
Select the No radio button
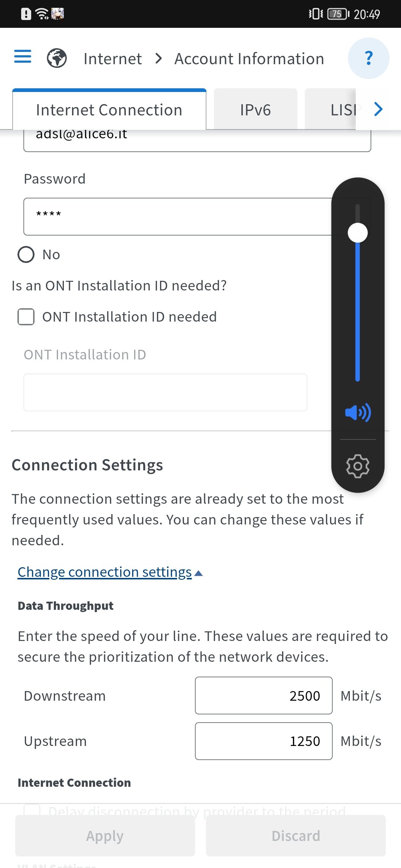pyautogui.click(x=26, y=255)
